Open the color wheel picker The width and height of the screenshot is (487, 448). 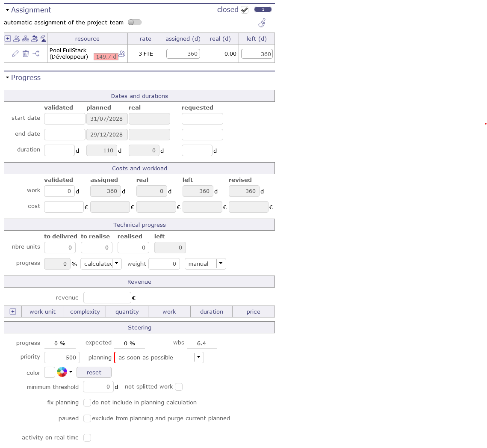coord(62,372)
